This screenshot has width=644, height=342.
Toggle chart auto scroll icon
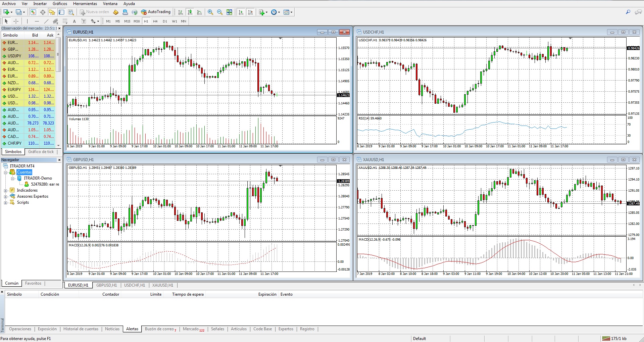pos(241,12)
